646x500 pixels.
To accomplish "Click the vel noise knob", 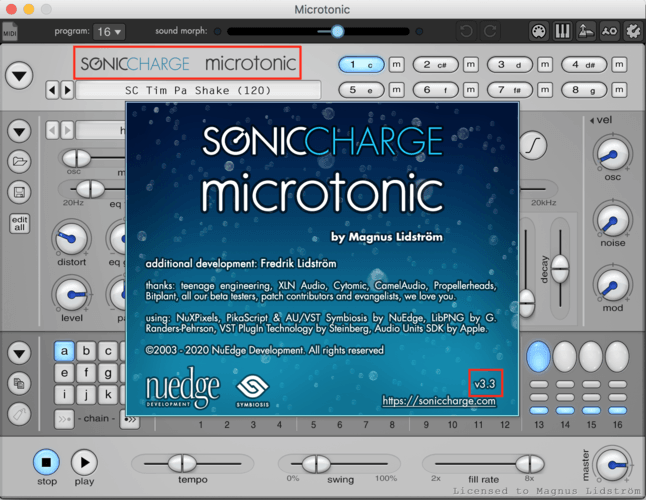I will pos(613,221).
